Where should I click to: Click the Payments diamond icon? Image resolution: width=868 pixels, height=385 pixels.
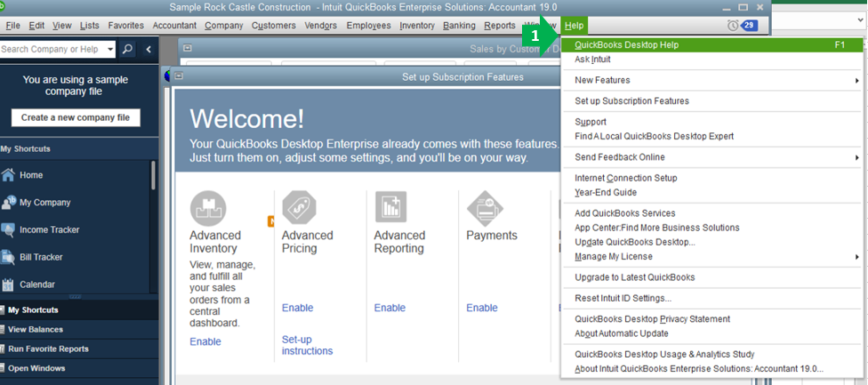coord(485,209)
